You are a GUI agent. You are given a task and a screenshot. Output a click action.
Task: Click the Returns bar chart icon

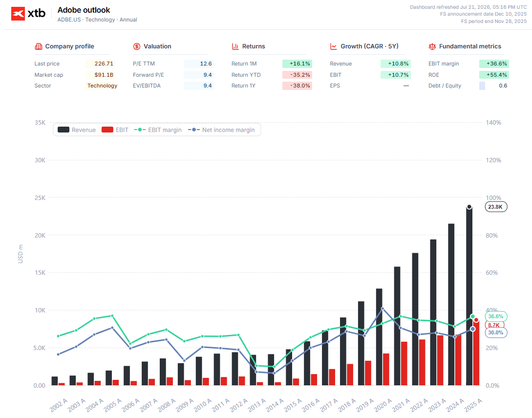click(x=235, y=46)
